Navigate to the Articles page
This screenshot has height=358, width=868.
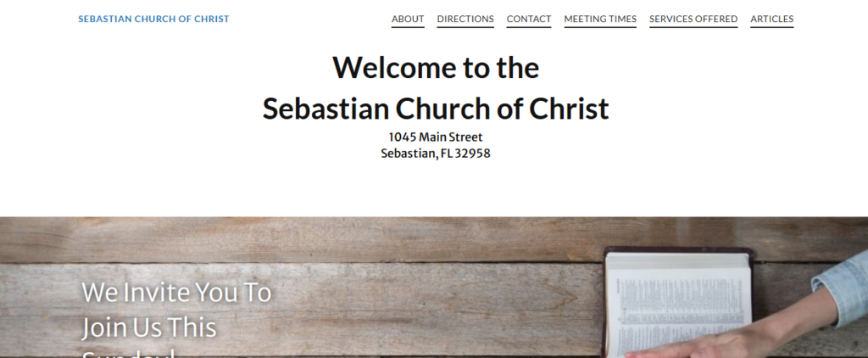point(772,19)
